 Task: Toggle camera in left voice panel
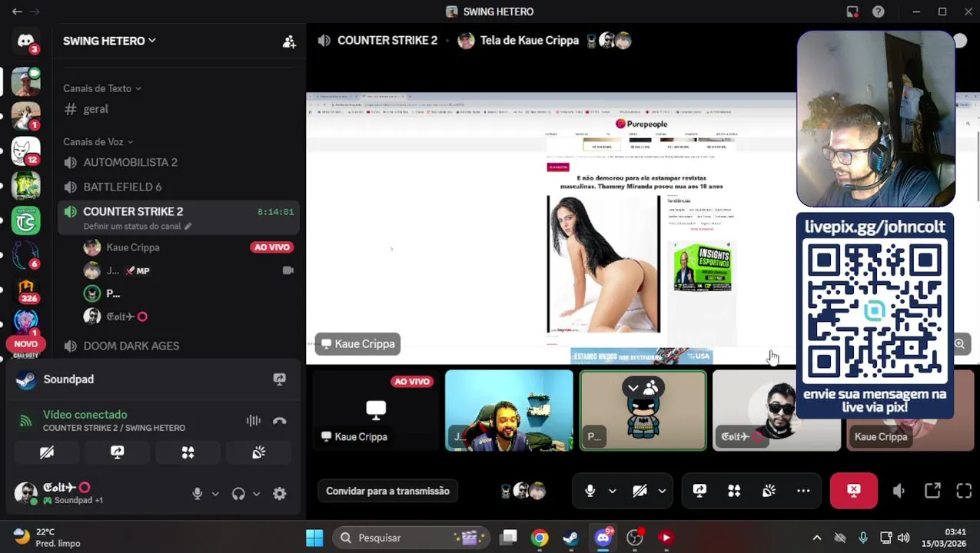point(46,452)
